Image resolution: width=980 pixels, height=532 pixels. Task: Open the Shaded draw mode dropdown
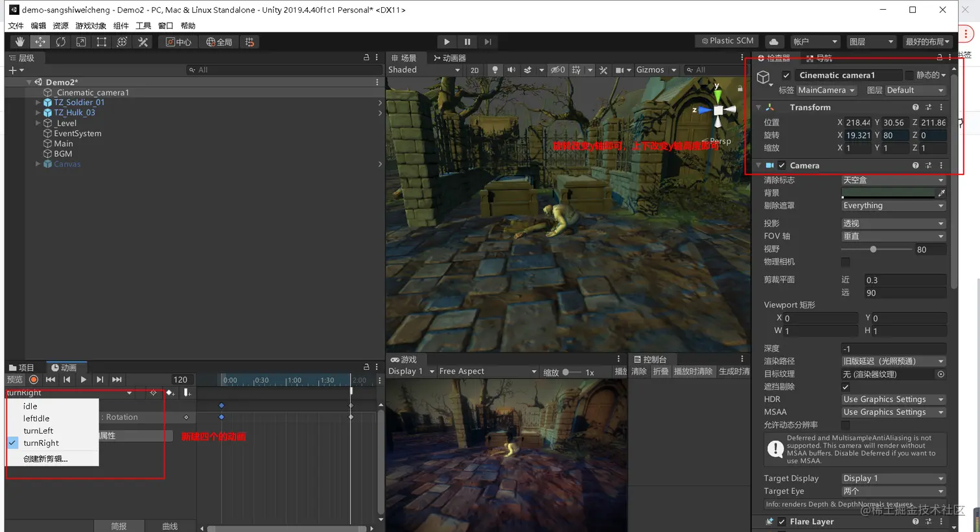click(x=425, y=70)
